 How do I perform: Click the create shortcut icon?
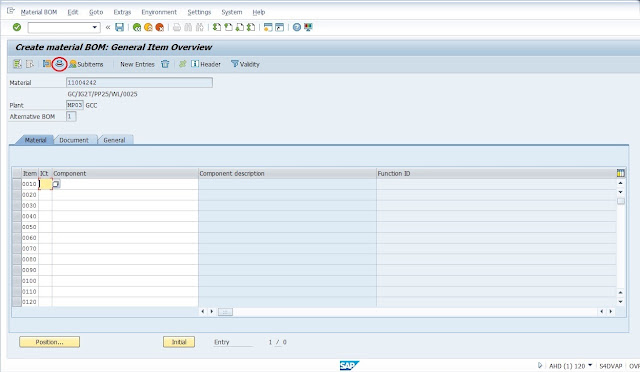point(279,27)
